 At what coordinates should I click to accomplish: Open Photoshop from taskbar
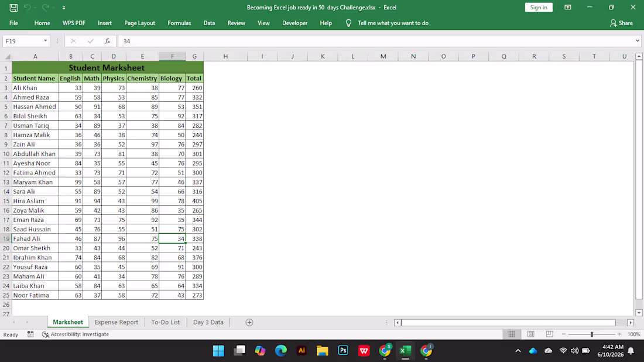click(343, 350)
